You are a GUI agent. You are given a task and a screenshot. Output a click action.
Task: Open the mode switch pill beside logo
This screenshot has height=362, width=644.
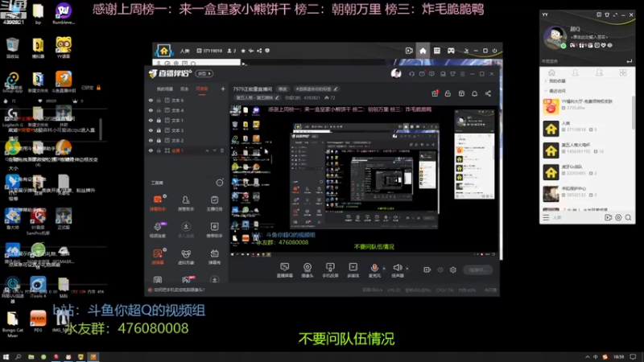coord(204,73)
